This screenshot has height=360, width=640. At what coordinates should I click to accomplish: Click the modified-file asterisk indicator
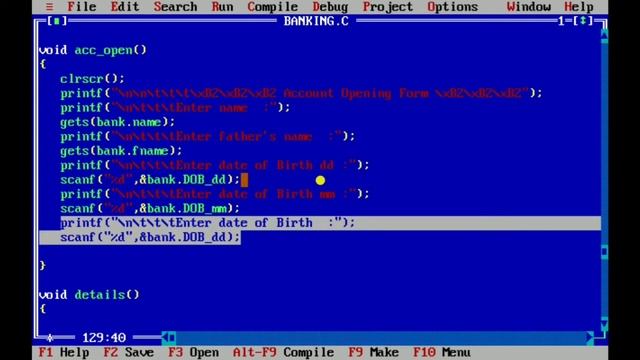click(50, 338)
